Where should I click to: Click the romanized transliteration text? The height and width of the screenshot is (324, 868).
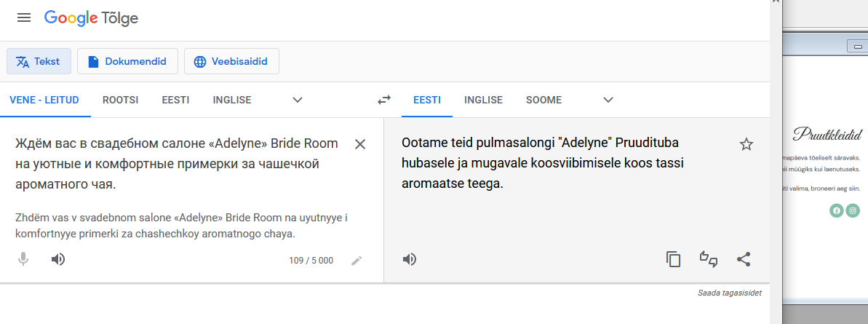point(182,226)
